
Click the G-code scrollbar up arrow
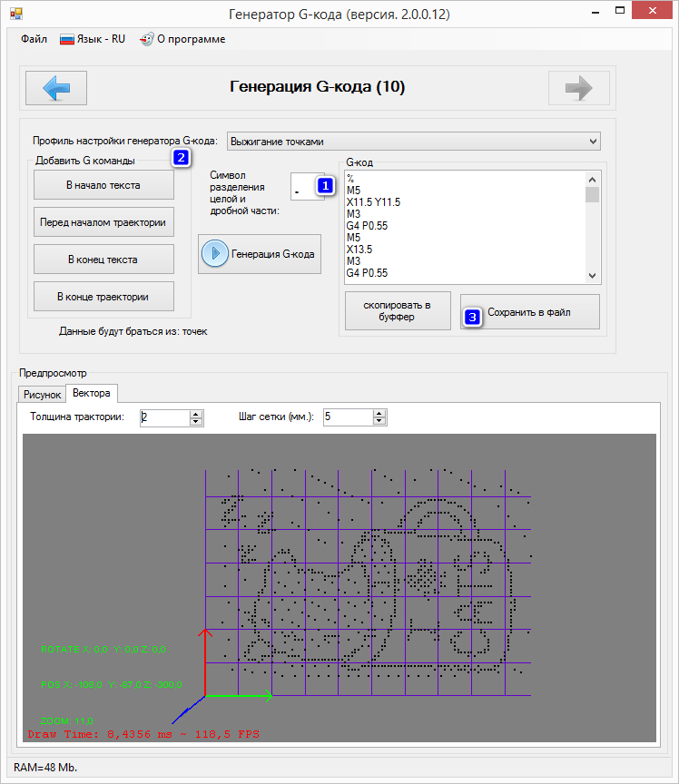[x=593, y=179]
